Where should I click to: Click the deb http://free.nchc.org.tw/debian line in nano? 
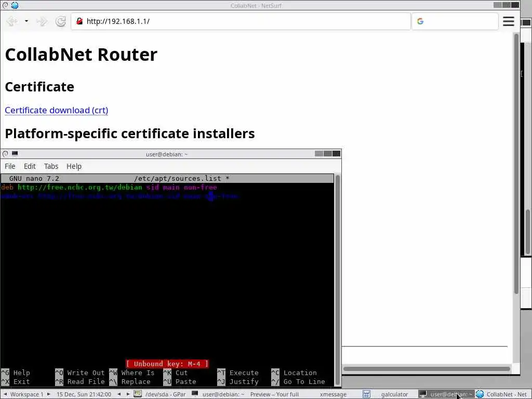coord(109,187)
